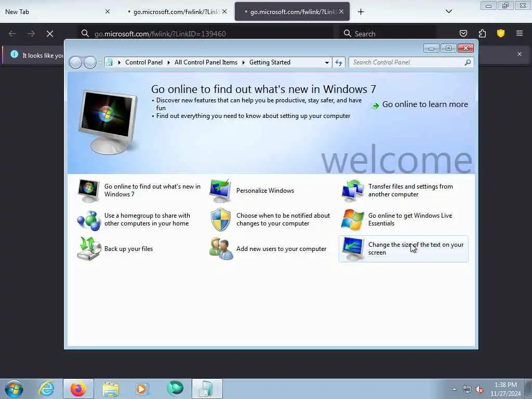Screen dimensions: 532x399
Task: Switch to the middle go.microsoft.com tab
Action: (177, 12)
